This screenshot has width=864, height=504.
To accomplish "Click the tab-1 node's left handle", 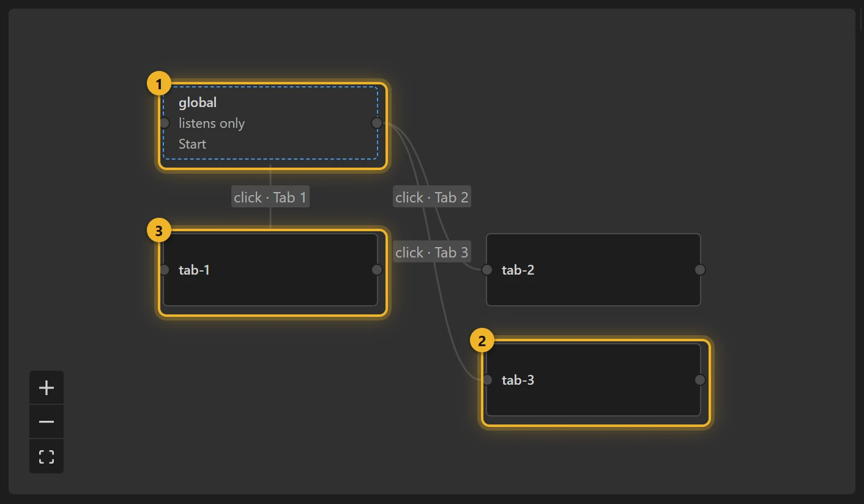I will [164, 270].
